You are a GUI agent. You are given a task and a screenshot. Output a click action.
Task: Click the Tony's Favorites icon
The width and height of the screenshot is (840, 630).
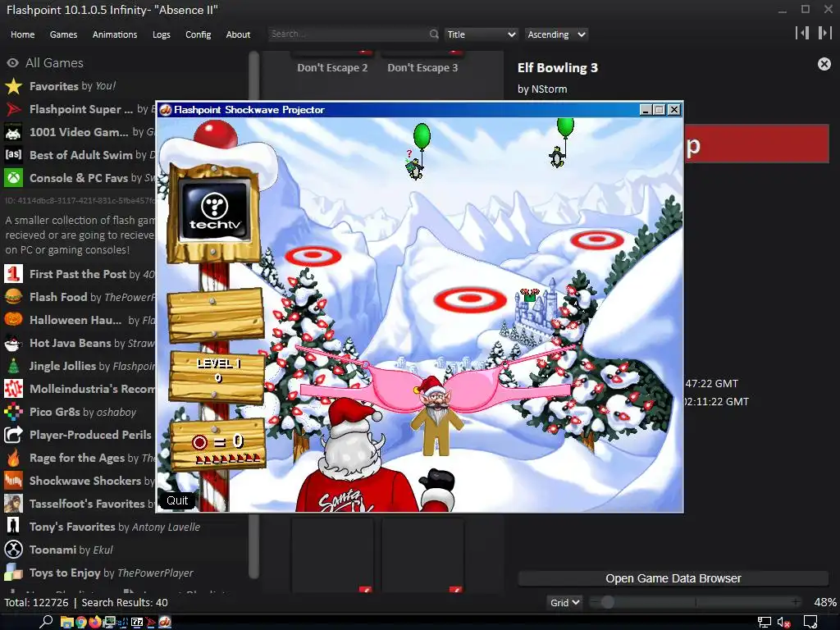click(x=13, y=527)
